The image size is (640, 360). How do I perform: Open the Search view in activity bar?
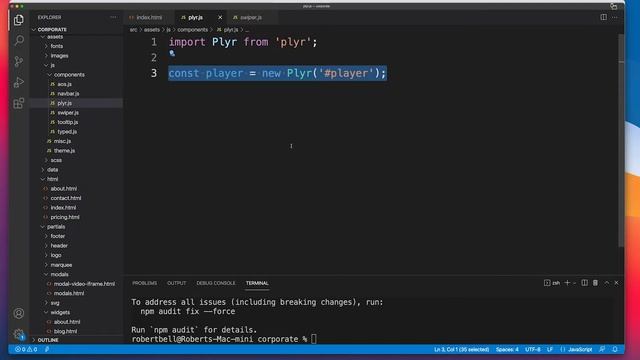pos(19,40)
